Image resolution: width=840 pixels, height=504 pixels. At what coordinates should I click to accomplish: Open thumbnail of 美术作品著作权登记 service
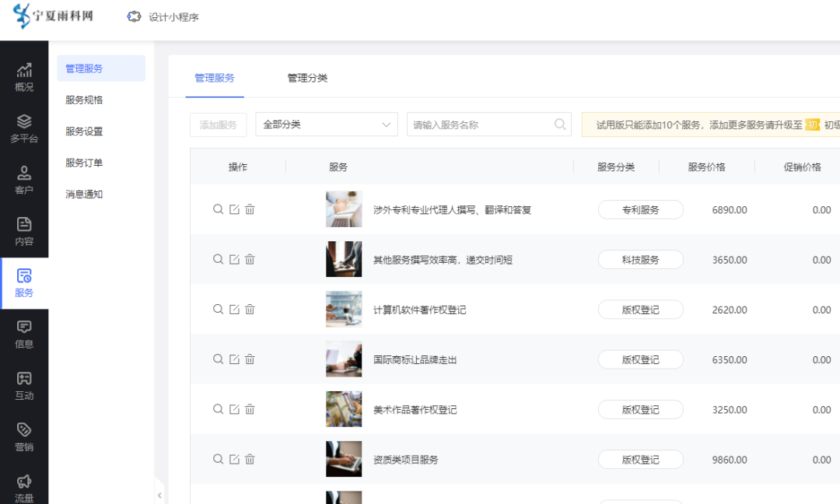coord(344,409)
